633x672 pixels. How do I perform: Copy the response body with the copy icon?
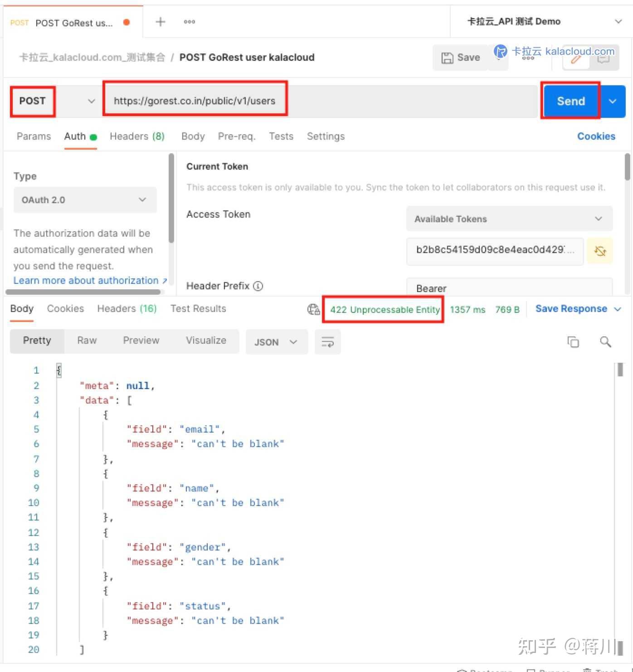click(x=573, y=341)
